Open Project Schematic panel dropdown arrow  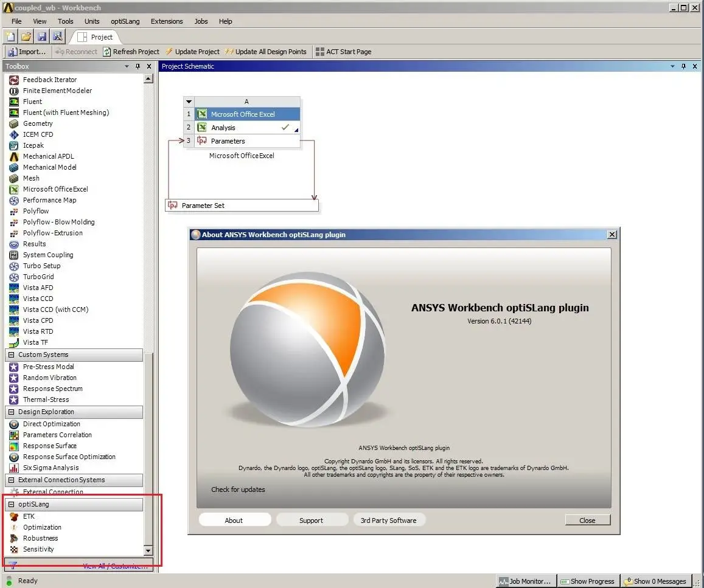click(672, 66)
